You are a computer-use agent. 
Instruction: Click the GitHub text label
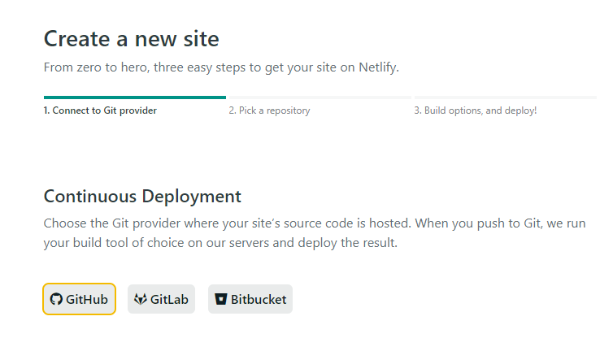(x=87, y=299)
